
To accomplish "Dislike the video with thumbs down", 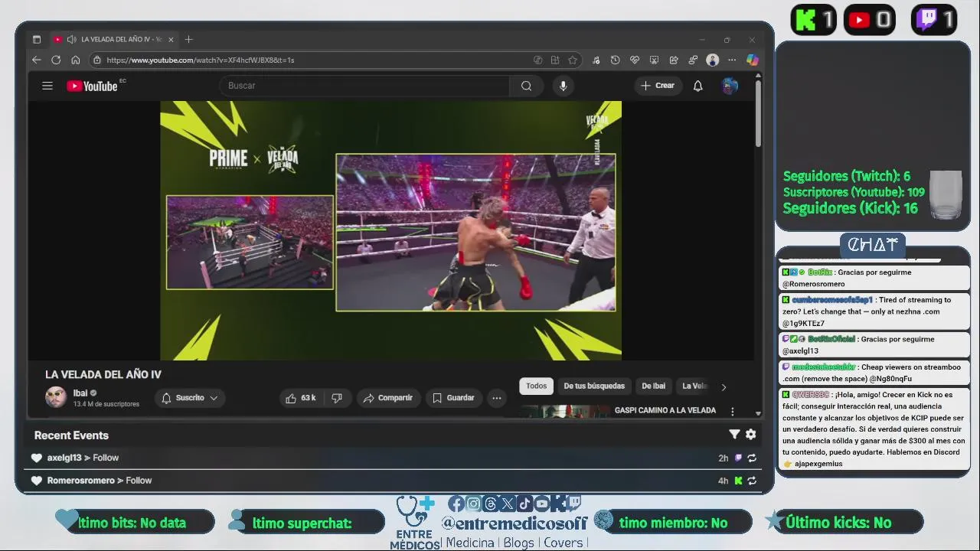I will coord(337,398).
